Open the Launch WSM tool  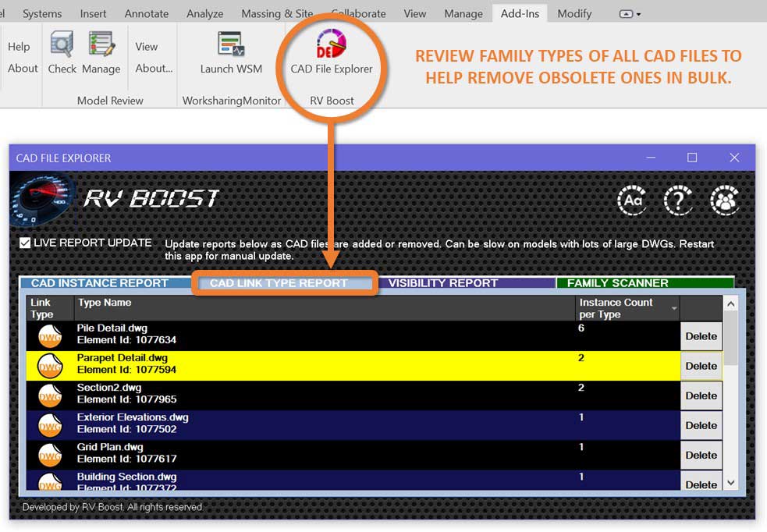pyautogui.click(x=231, y=52)
